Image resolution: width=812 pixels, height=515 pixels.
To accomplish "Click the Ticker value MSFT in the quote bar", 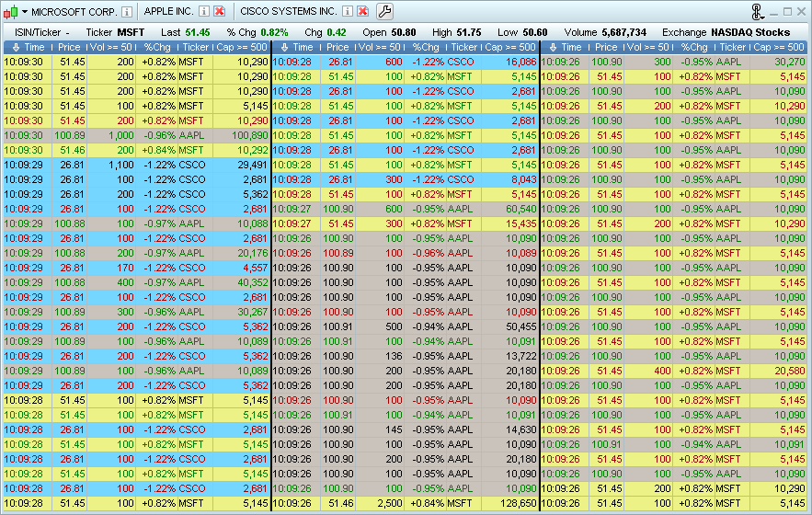I will point(131,32).
